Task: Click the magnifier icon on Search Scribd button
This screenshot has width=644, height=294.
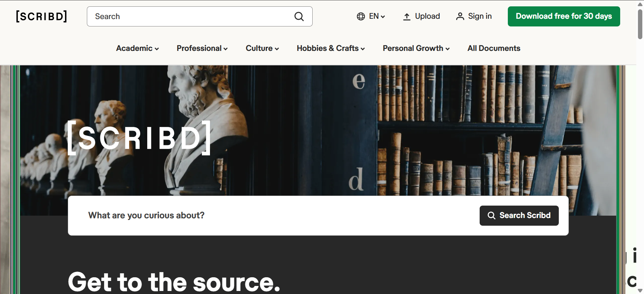Action: 491,215
